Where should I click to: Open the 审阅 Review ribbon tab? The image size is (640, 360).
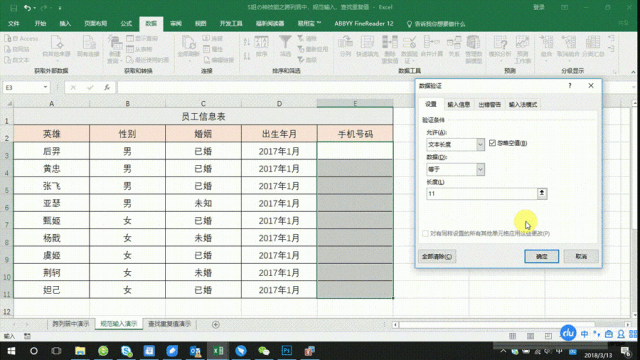click(x=176, y=24)
